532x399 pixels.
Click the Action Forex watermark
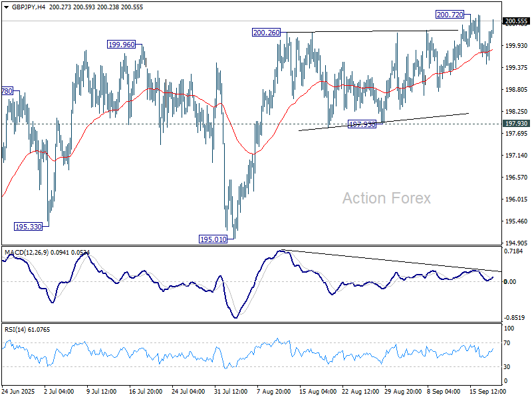(x=386, y=198)
